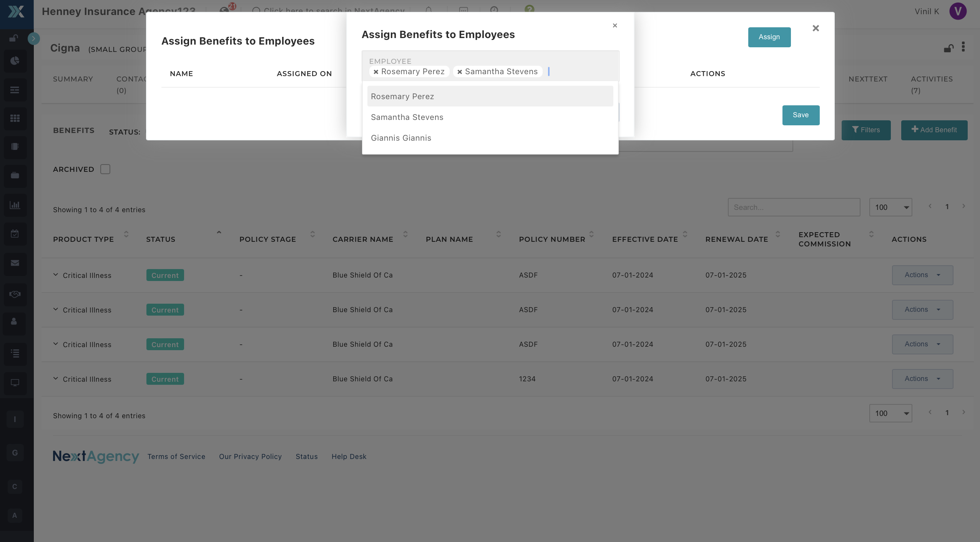This screenshot has width=980, height=542.
Task: Open the notebook sidebar icon
Action: tap(15, 147)
